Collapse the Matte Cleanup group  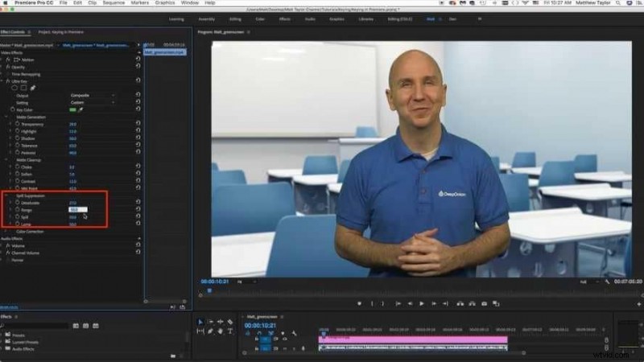point(6,159)
